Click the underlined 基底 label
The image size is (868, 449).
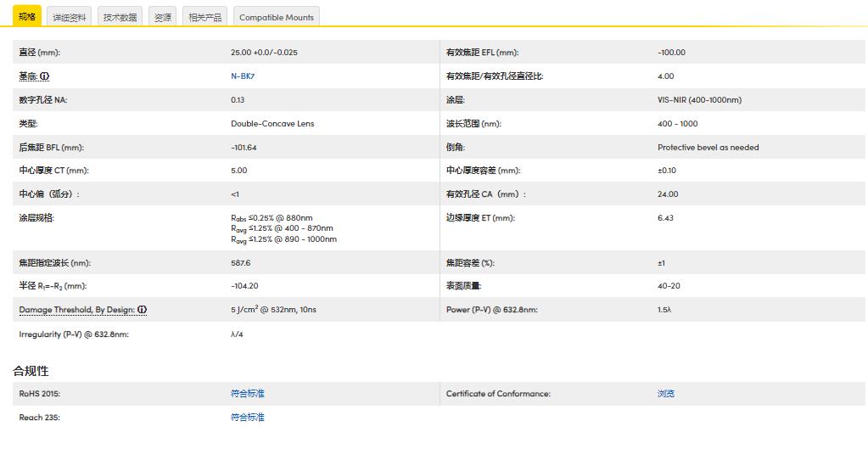click(x=28, y=76)
